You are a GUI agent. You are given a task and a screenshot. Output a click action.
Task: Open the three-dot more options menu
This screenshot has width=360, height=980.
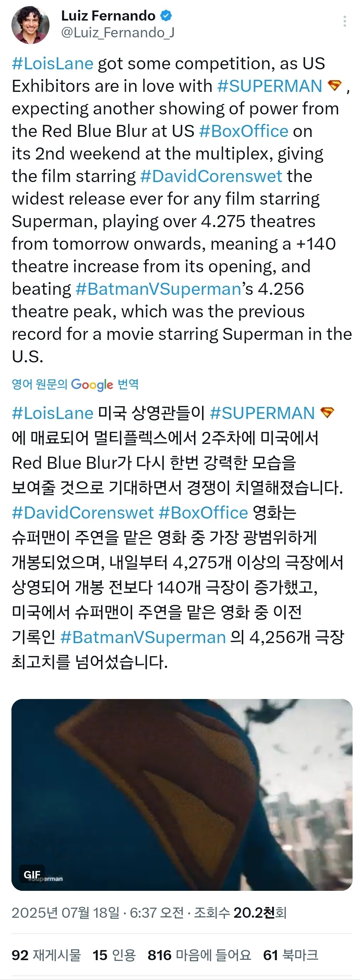[x=345, y=21]
